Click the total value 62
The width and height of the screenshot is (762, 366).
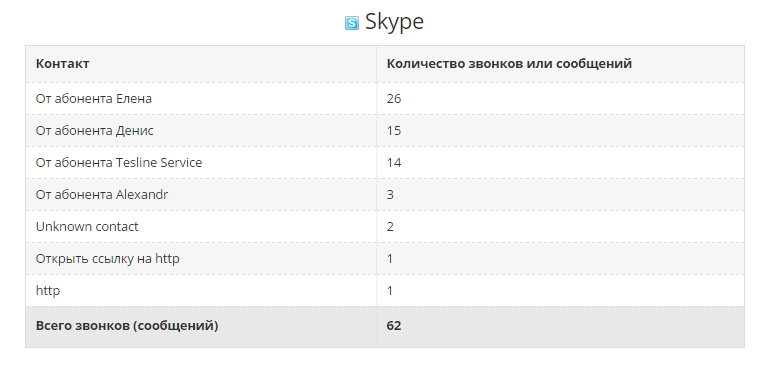click(x=394, y=326)
